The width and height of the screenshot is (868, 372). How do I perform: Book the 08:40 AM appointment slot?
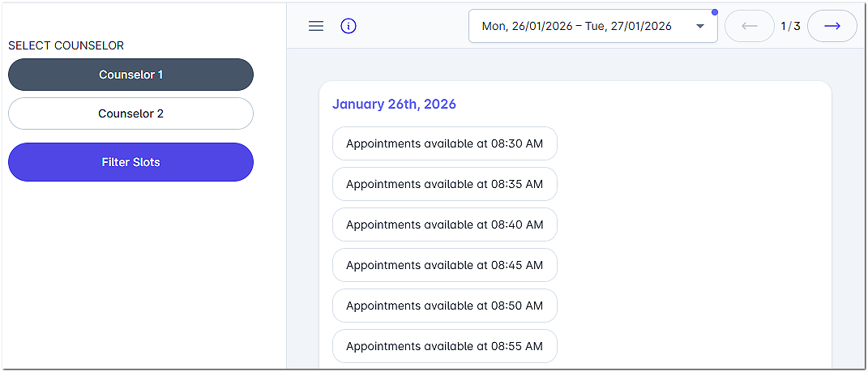[444, 224]
